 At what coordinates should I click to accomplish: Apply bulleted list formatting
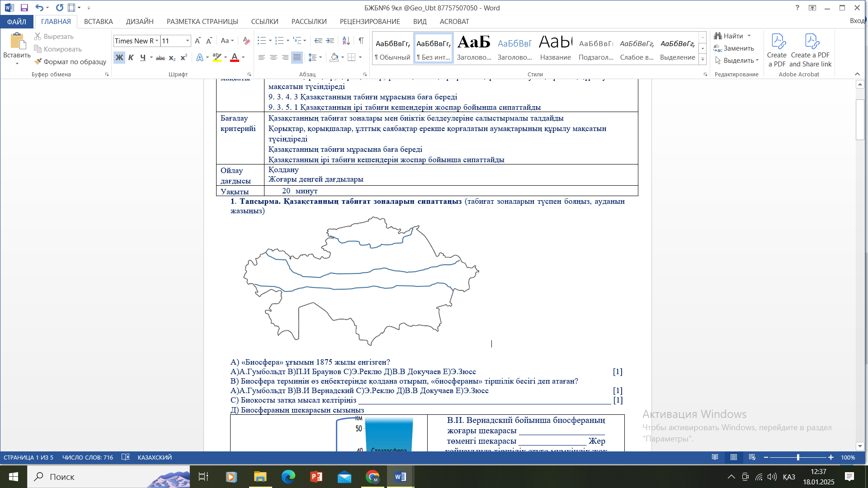pos(261,41)
